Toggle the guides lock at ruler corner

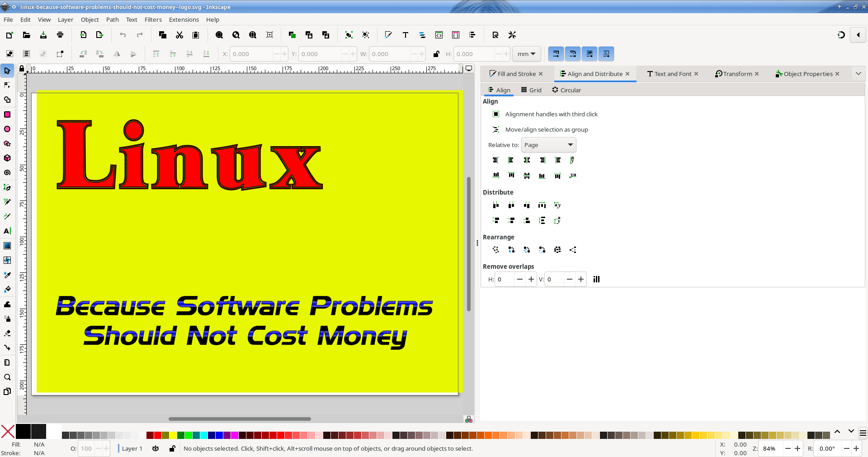tap(21, 69)
